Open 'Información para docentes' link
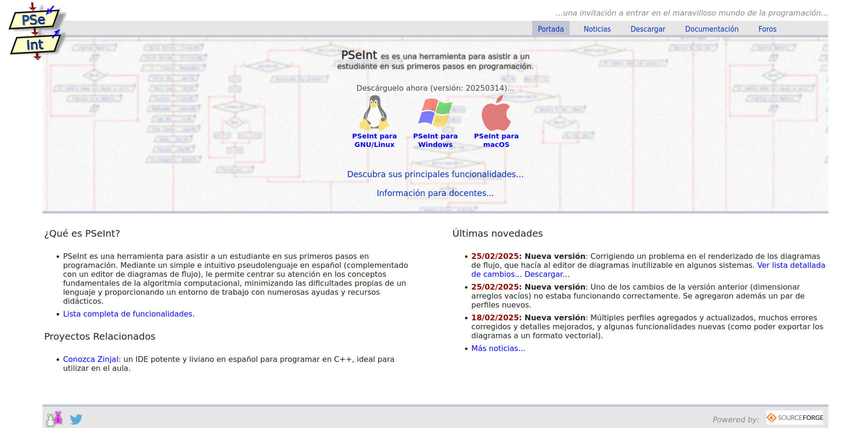This screenshot has width=868, height=428. (435, 193)
